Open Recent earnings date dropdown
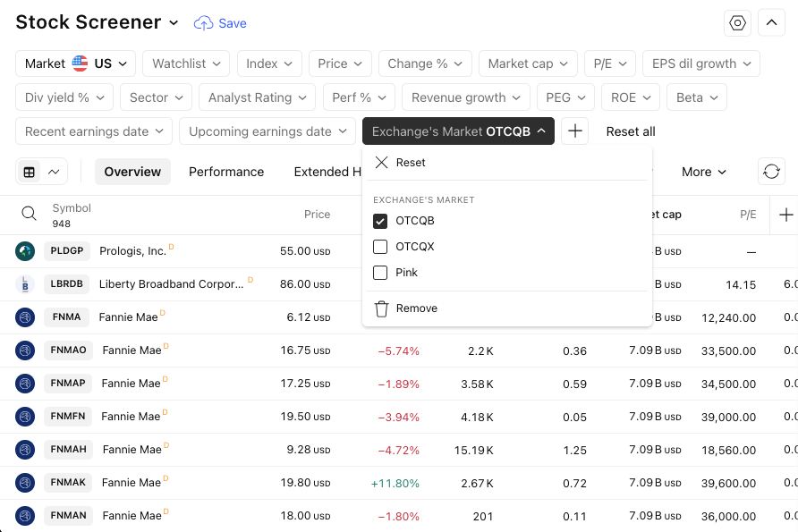 pyautogui.click(x=94, y=131)
